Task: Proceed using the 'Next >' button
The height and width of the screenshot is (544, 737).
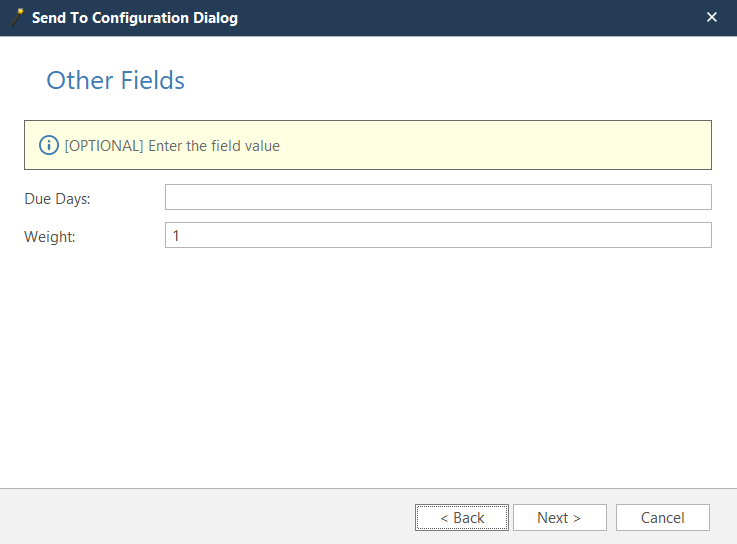Action: pyautogui.click(x=559, y=517)
